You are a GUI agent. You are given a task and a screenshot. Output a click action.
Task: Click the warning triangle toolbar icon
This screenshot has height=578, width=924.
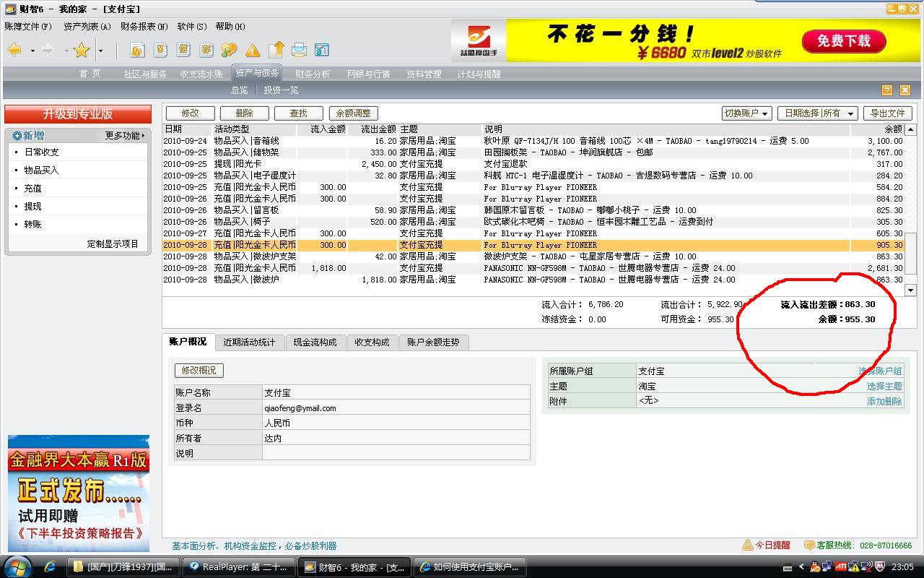click(x=252, y=51)
